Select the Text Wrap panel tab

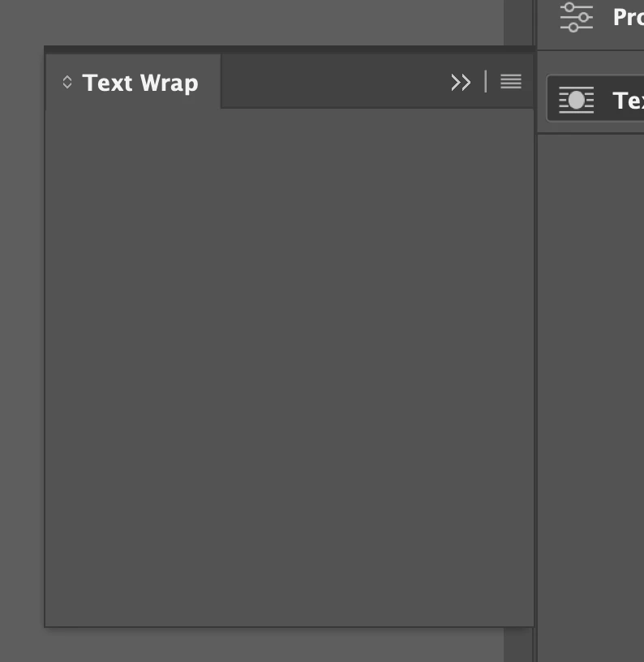pyautogui.click(x=133, y=82)
